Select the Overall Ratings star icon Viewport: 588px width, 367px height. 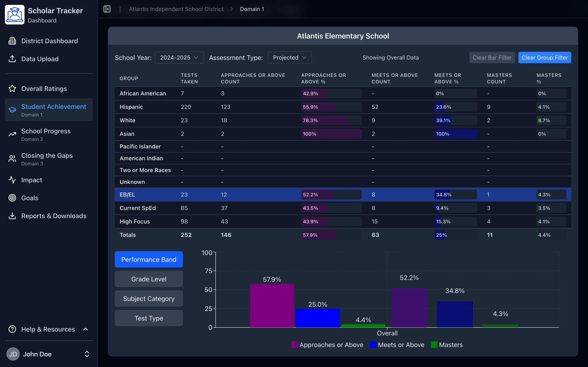point(12,89)
